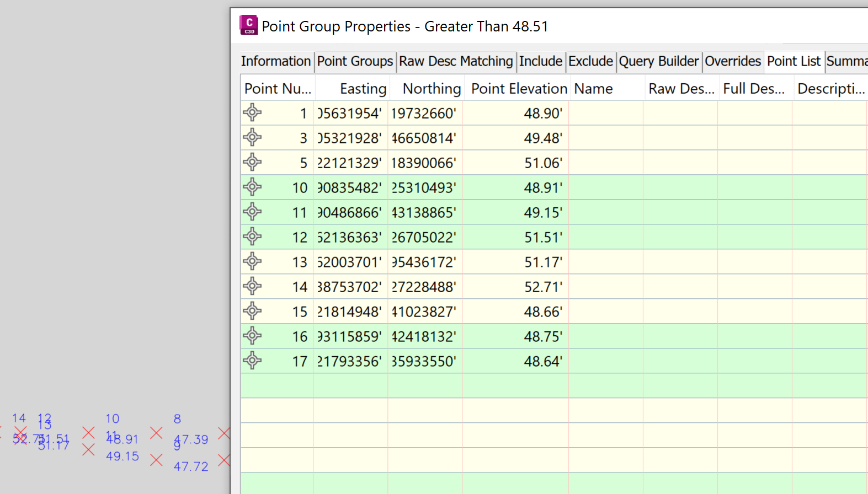Click the point icon for point number 15

[252, 311]
